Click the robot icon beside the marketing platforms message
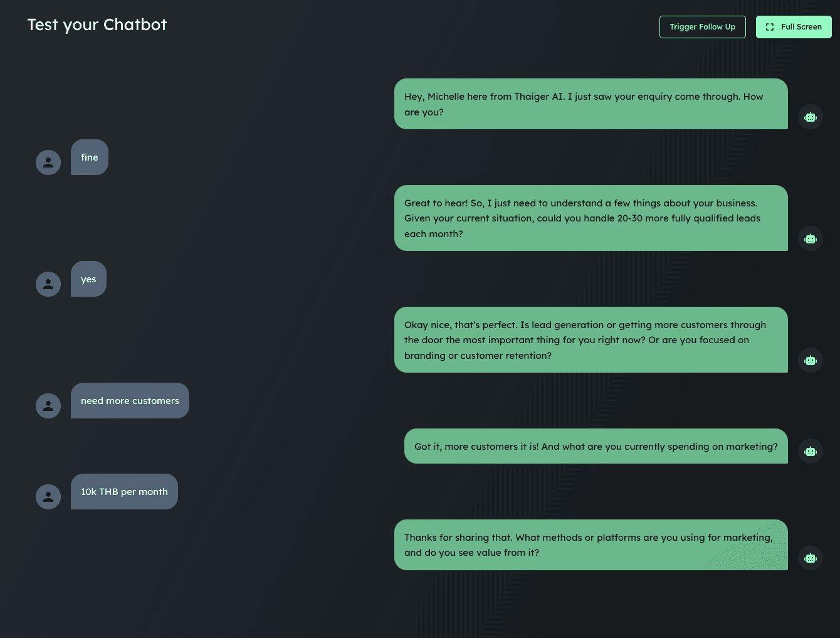The image size is (840, 638). tap(811, 558)
